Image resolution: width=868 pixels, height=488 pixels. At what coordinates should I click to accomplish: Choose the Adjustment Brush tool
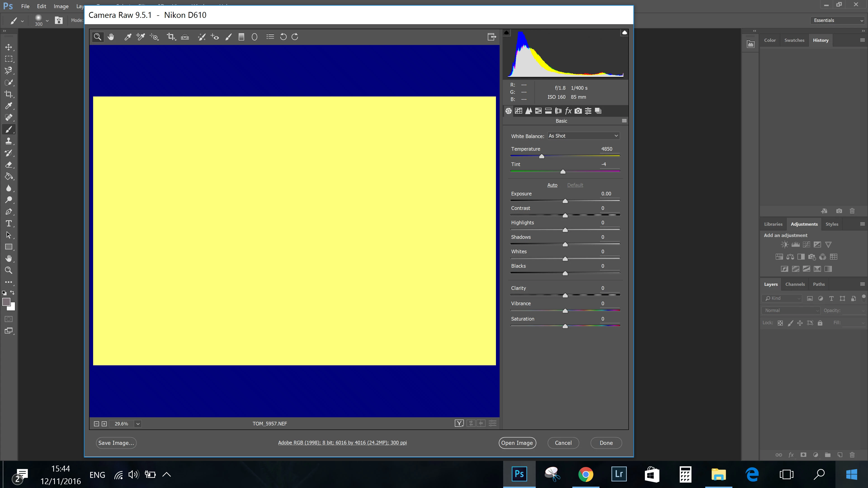[x=229, y=37]
